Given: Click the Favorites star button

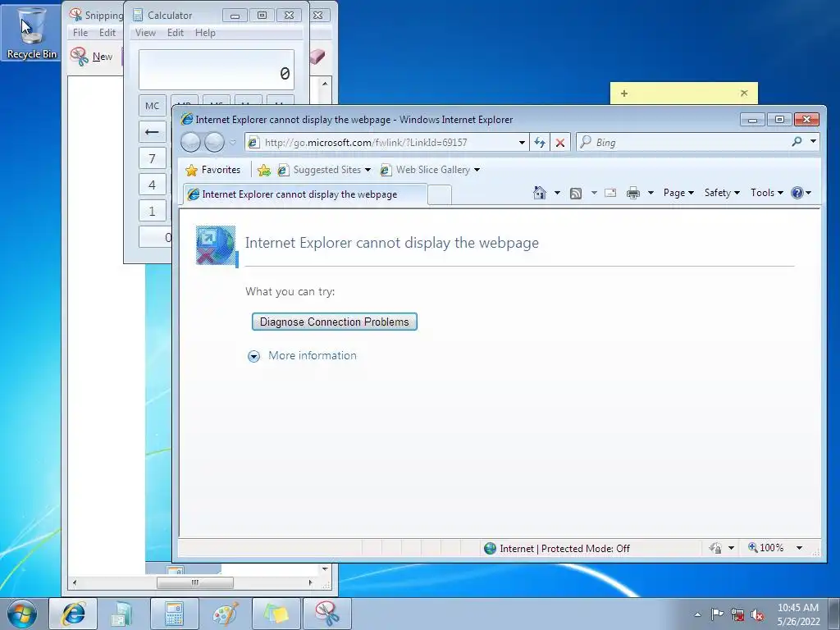Looking at the screenshot, I should coord(213,170).
